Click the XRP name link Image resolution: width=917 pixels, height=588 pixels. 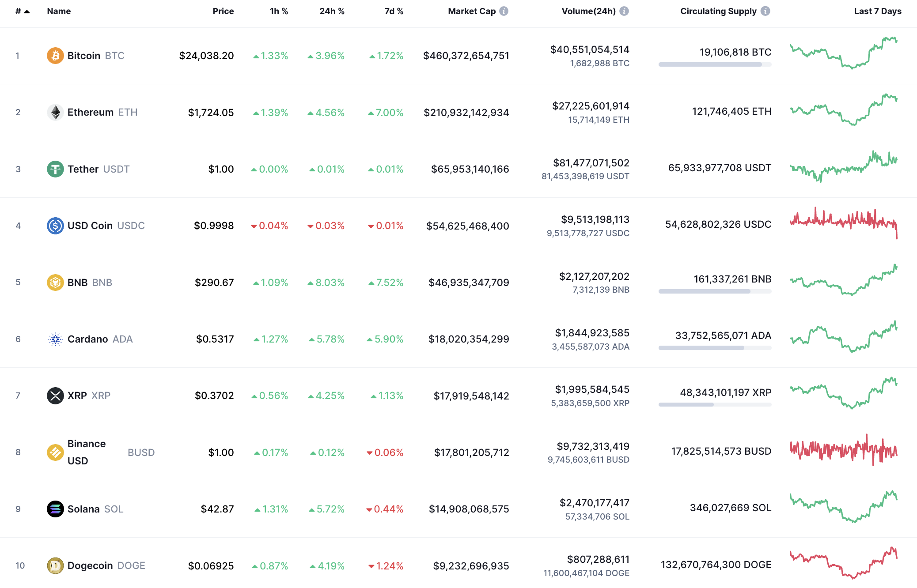77,396
